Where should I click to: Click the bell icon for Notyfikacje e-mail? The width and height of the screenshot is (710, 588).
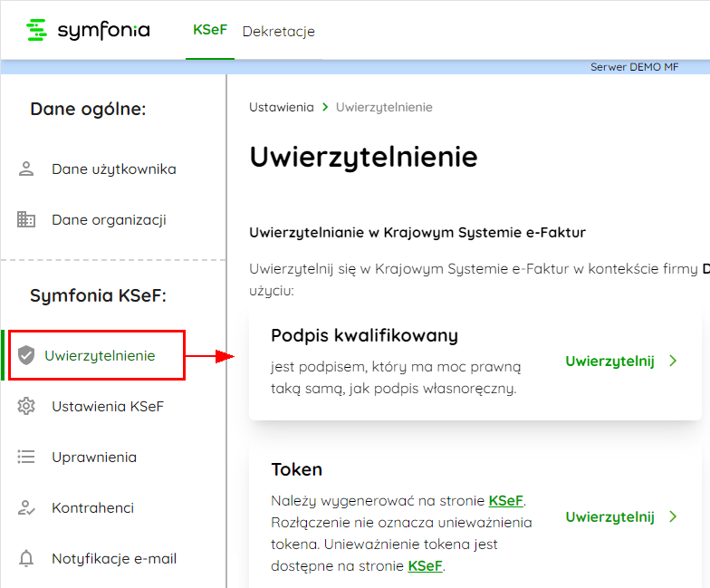[x=26, y=558]
